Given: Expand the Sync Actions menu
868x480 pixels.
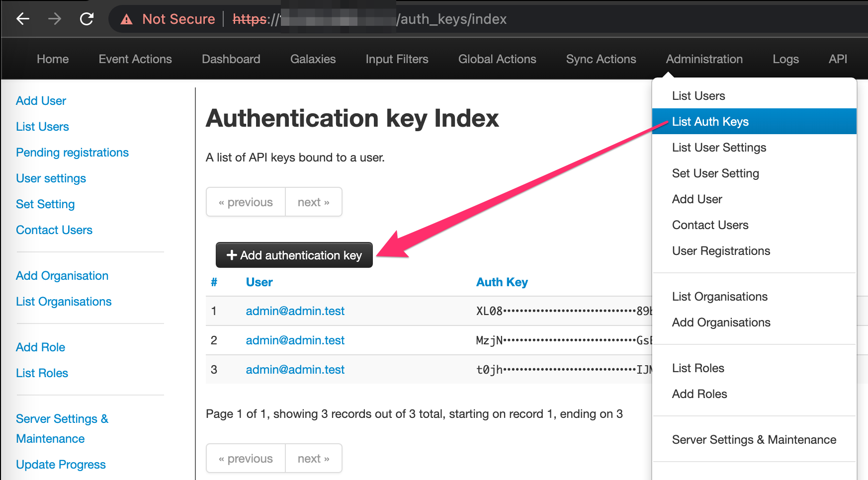Looking at the screenshot, I should (x=601, y=59).
